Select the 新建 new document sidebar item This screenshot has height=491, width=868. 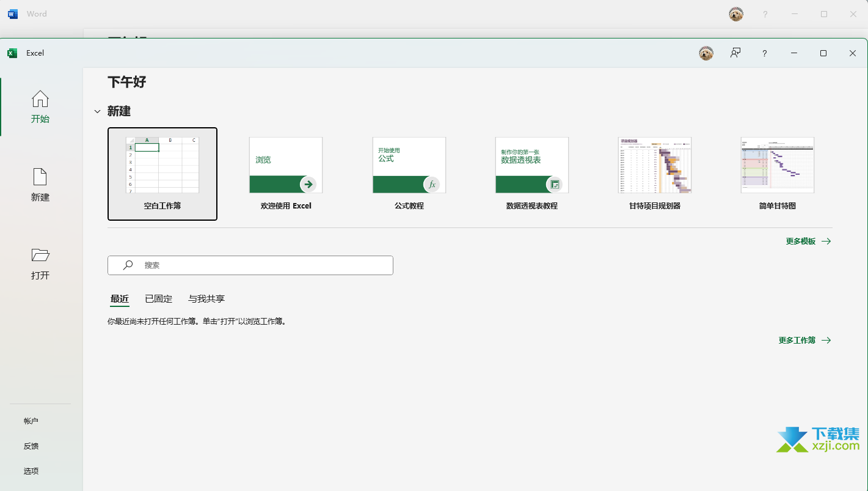coord(40,185)
